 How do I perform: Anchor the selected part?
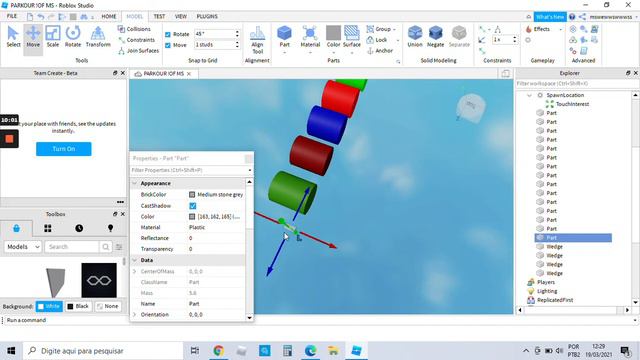click(x=380, y=51)
